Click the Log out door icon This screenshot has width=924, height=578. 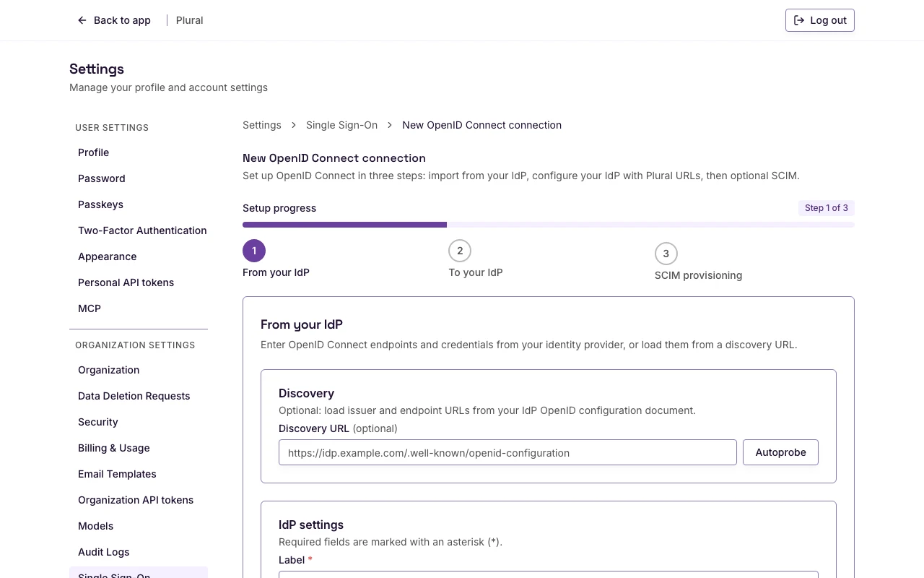[799, 20]
